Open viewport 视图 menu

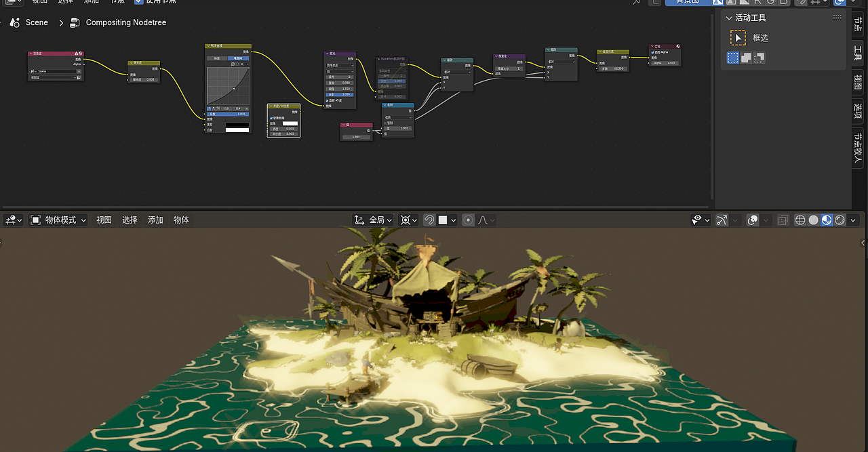tap(104, 220)
